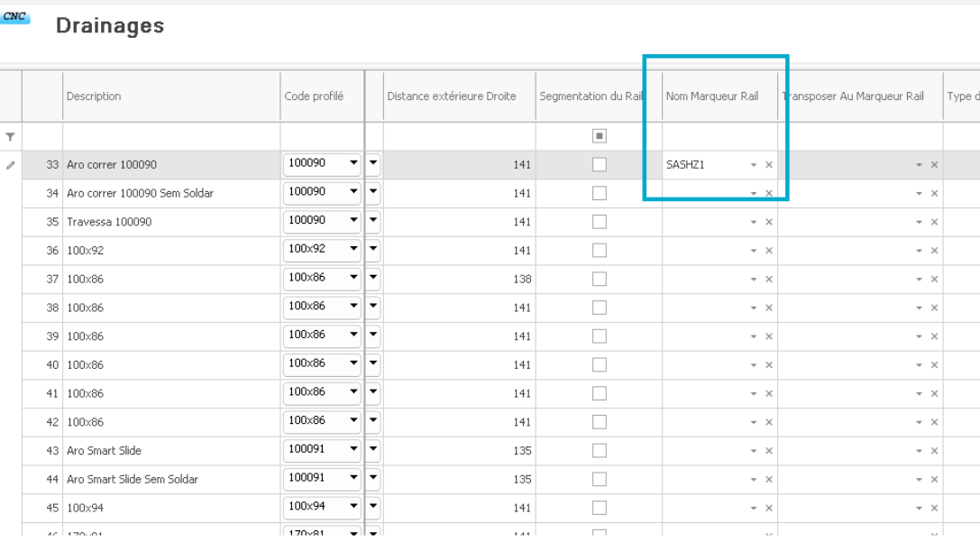Expand Nom Marqueur Rail dropdown on row 39
Screen dimensions: 980x542
(753, 337)
